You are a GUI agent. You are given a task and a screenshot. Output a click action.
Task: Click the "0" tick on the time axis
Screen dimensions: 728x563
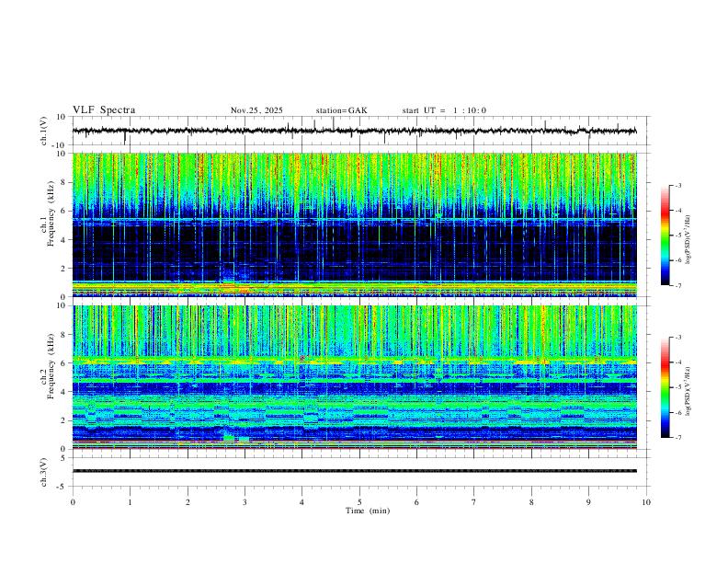[x=73, y=502]
